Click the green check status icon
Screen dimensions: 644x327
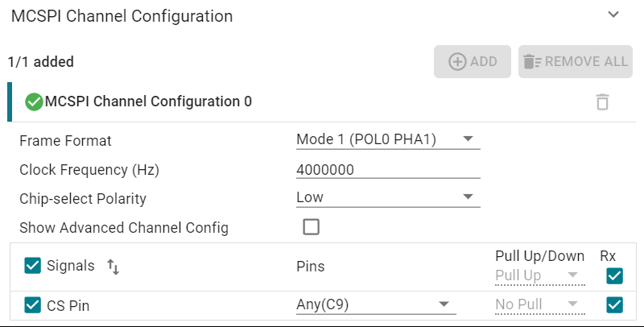[x=34, y=101]
